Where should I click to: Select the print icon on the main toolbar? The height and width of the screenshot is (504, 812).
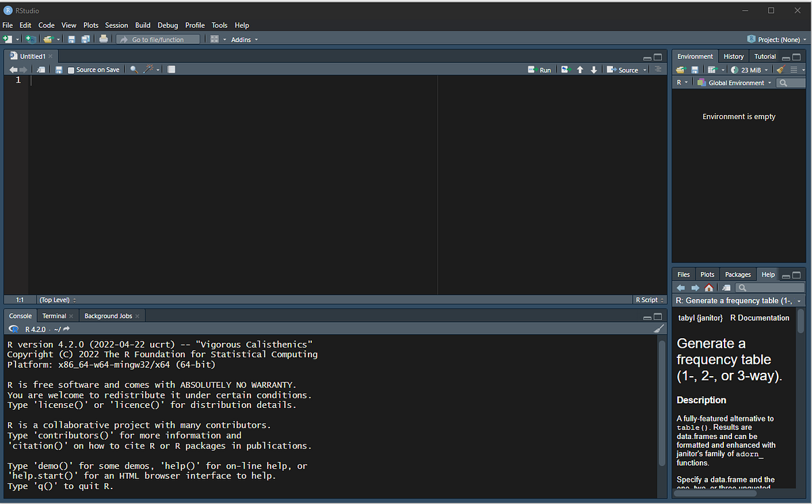point(104,39)
